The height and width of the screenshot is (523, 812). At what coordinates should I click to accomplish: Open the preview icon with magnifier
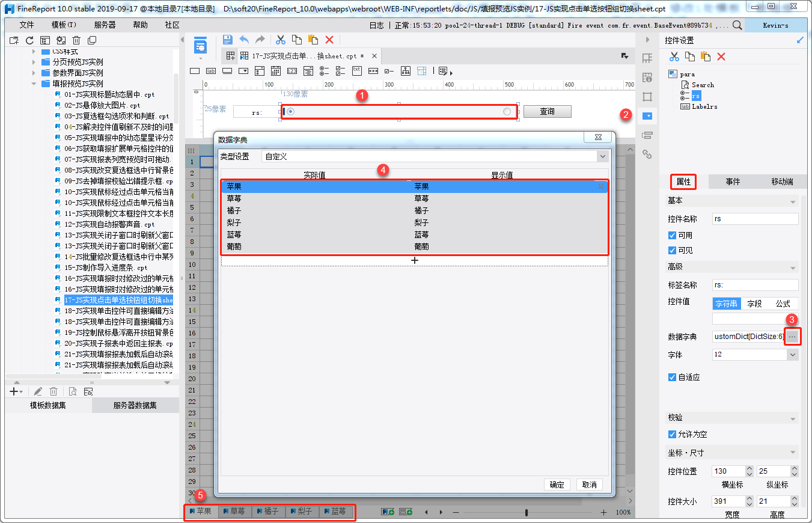coord(200,44)
